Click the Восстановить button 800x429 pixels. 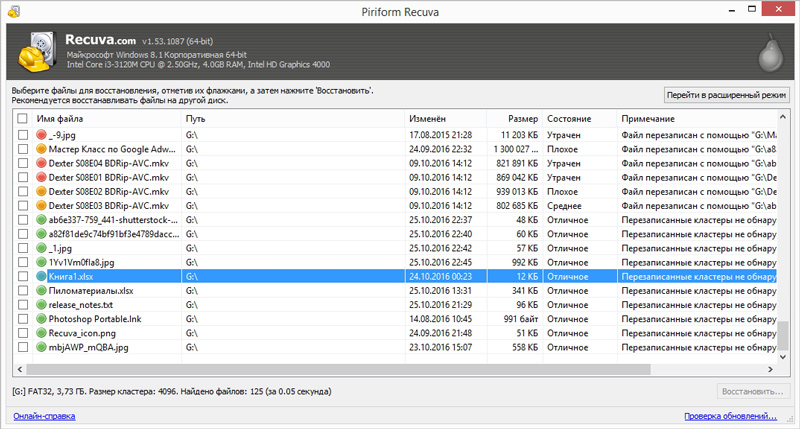click(x=753, y=391)
